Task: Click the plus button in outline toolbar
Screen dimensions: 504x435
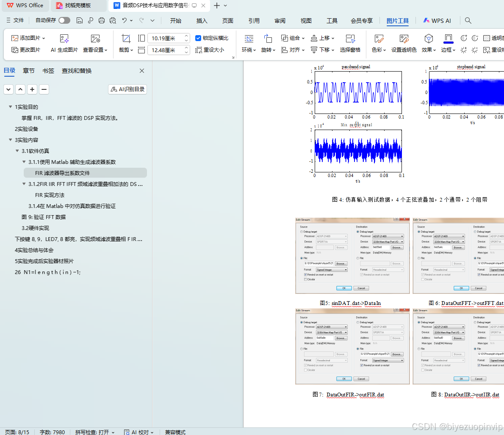Action: click(x=32, y=89)
